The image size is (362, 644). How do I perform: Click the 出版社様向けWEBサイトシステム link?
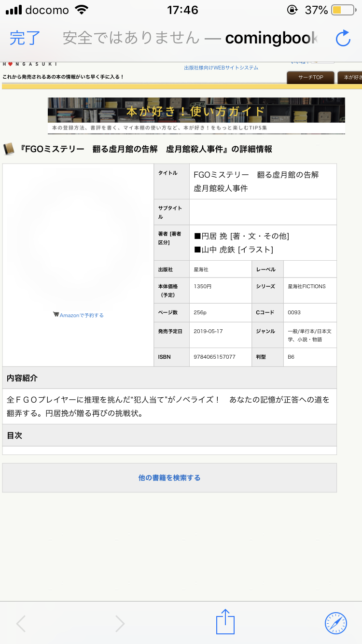221,68
